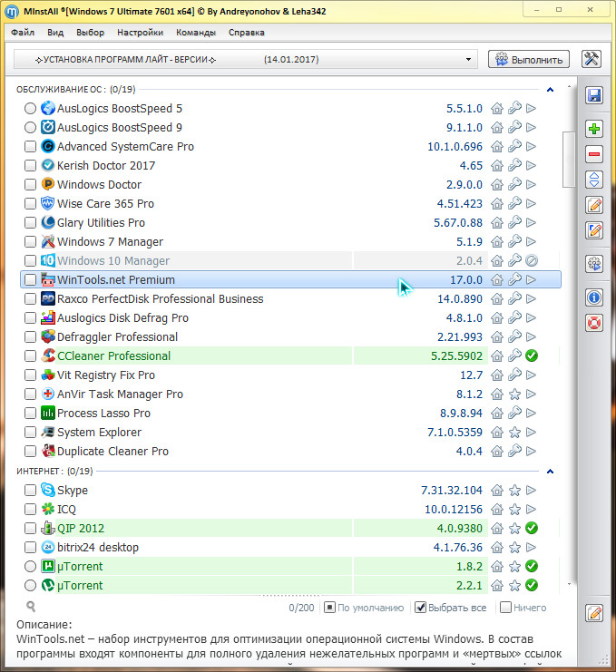The height and width of the screenshot is (672, 616).
Task: Click Auslogics Disk Defrag Pro name
Action: [x=122, y=318]
